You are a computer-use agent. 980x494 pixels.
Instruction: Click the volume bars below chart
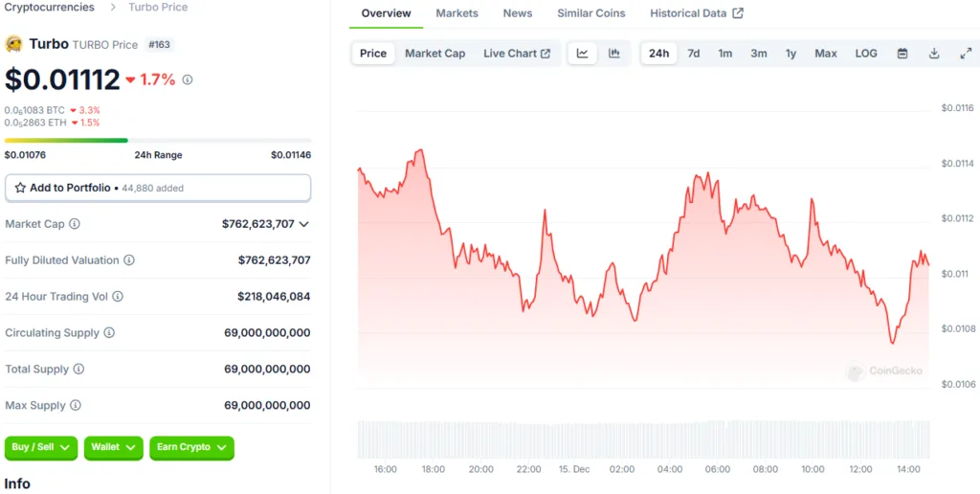pos(643,439)
